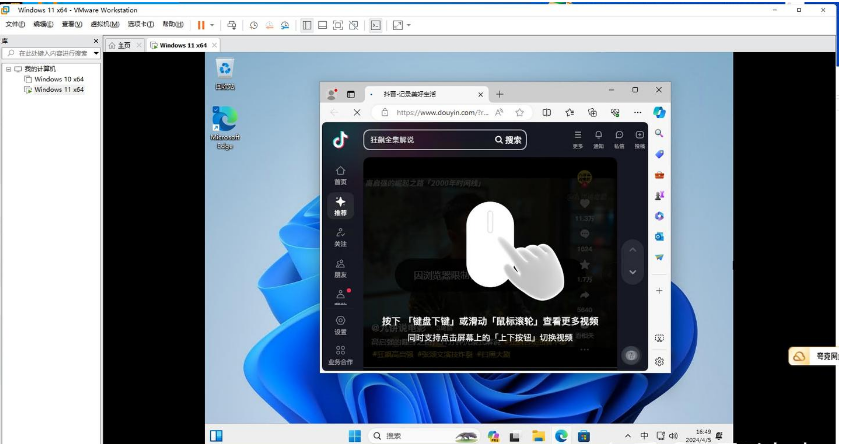Image resolution: width=843 pixels, height=444 pixels.
Task: Select the 抖音 browser tab
Action: 419,94
